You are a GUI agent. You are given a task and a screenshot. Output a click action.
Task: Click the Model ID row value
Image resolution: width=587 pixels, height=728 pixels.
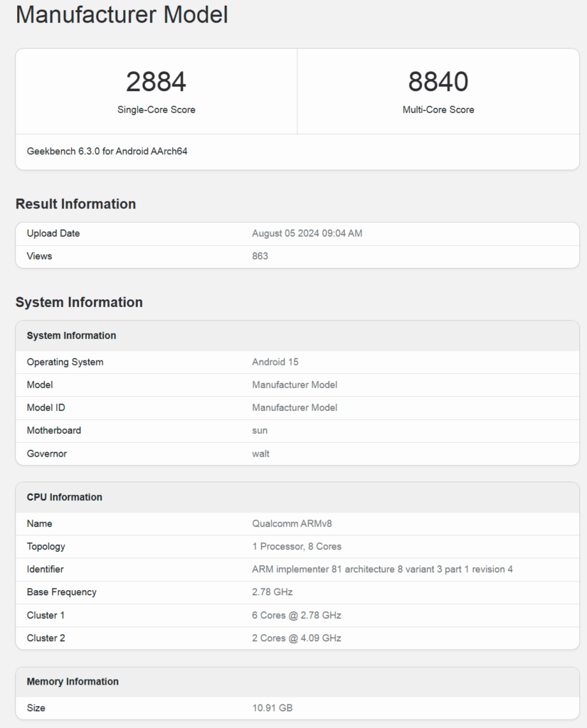[x=295, y=407]
